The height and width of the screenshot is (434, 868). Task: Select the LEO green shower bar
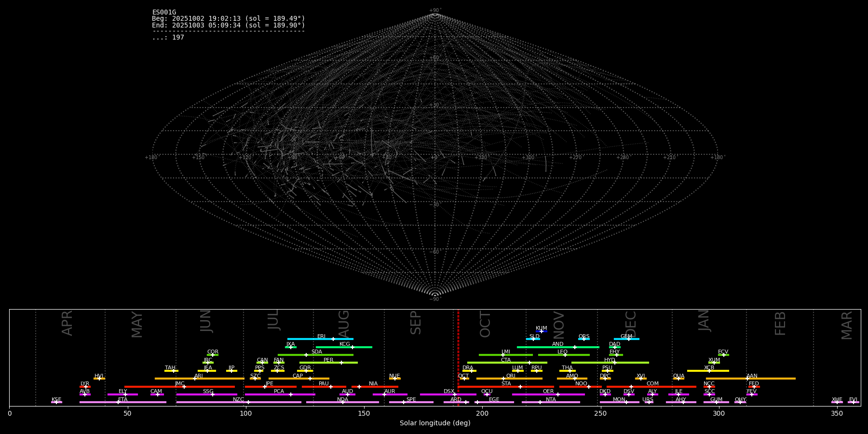pyautogui.click(x=564, y=355)
